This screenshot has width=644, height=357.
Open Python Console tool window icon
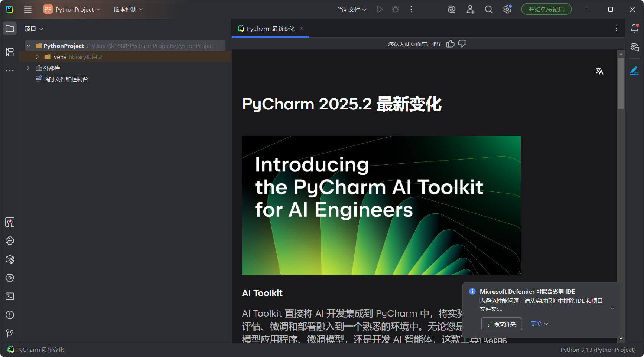point(10,241)
